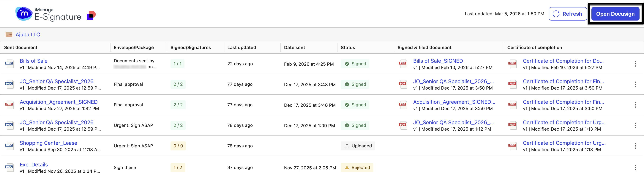
Task: Click DOC icon for 77-day-old JO_Senior QA Specialist_2026
Action: point(9,84)
